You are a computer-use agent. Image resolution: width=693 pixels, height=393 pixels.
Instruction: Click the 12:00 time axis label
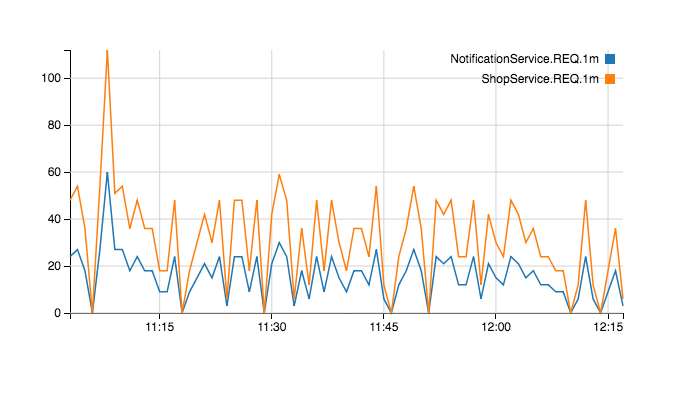pyautogui.click(x=496, y=327)
